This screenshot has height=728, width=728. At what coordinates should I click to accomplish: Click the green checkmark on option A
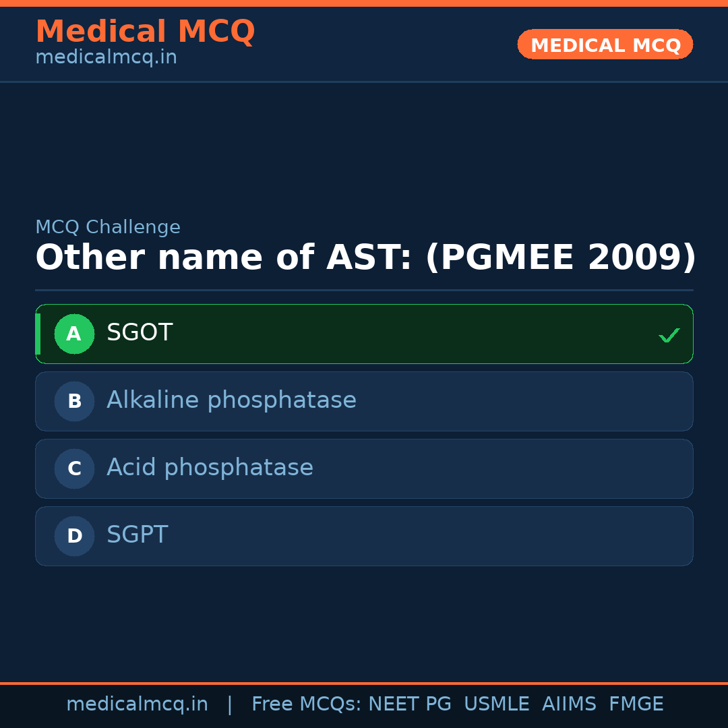pos(669,334)
